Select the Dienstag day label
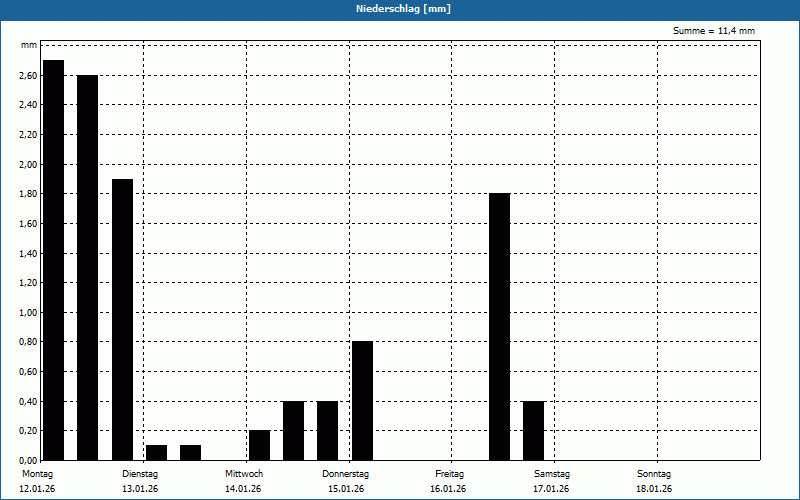This screenshot has width=800, height=500. pyautogui.click(x=140, y=474)
